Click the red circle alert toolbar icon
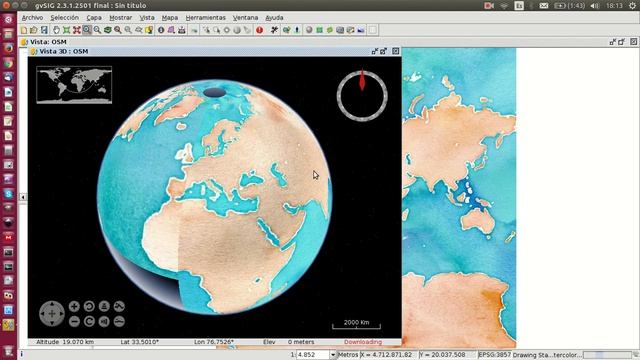This screenshot has height=360, width=640. 259,30
